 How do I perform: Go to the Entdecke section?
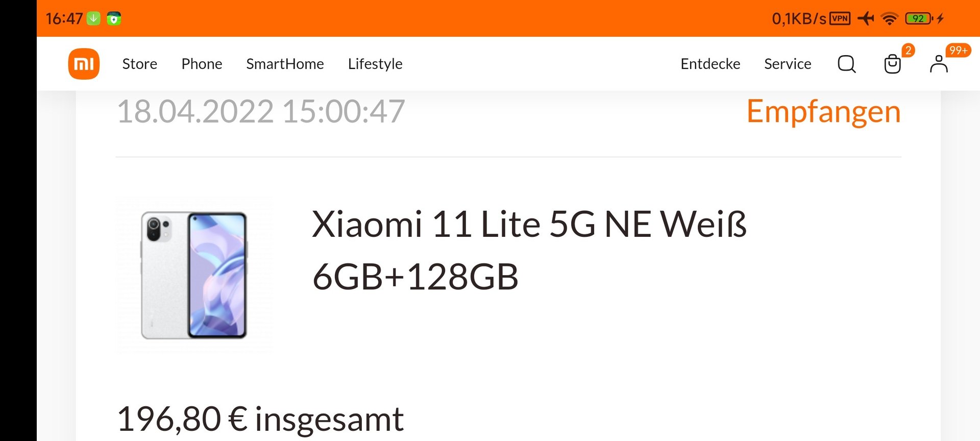point(710,64)
